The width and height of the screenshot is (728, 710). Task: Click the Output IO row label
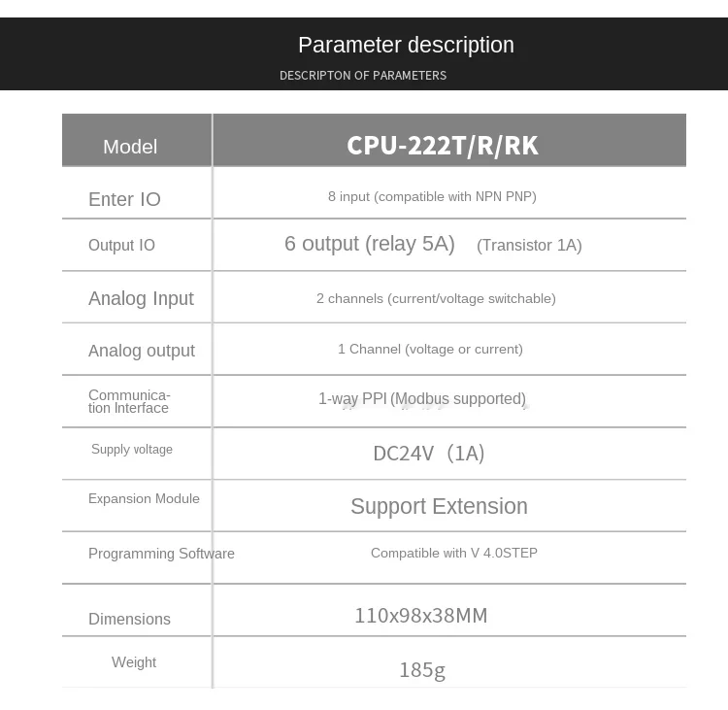(121, 245)
